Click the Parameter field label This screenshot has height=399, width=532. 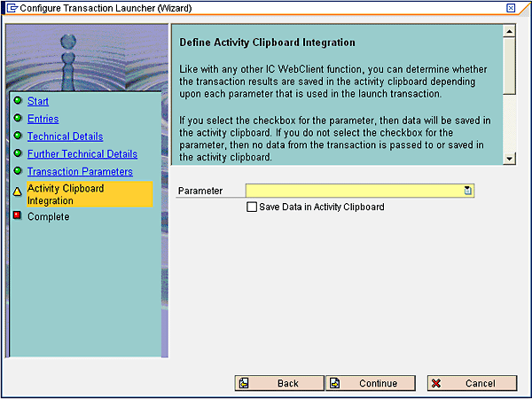[200, 191]
